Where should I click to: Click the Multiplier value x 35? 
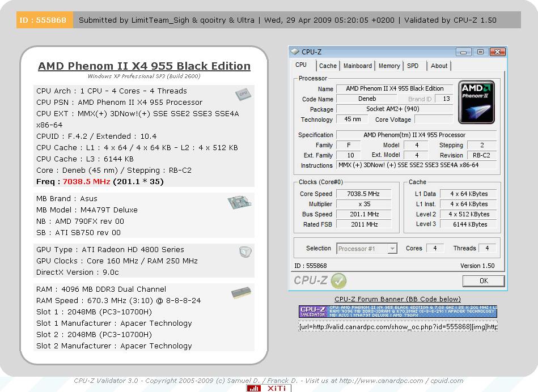[363, 204]
